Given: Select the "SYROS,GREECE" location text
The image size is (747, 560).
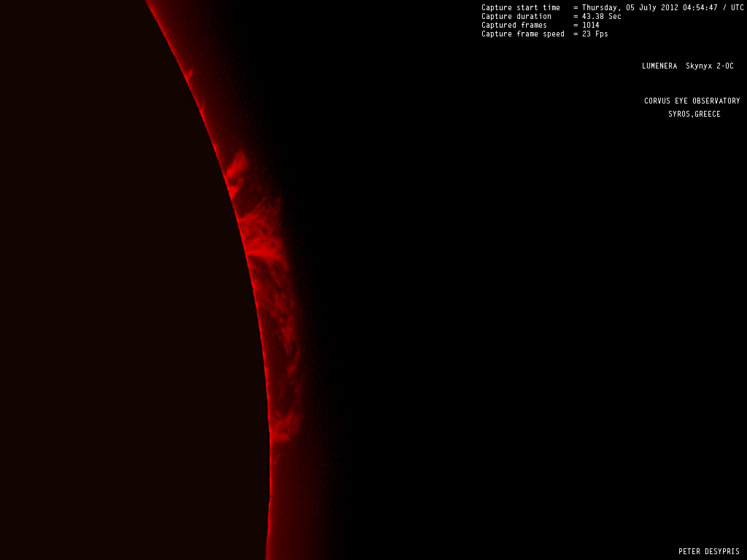Looking at the screenshot, I should pyautogui.click(x=694, y=114).
